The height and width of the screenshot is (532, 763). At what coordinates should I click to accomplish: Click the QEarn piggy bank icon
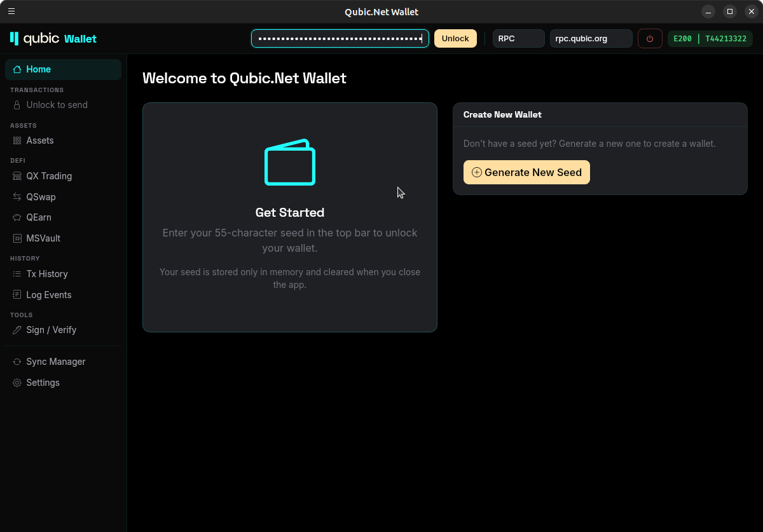(x=17, y=217)
